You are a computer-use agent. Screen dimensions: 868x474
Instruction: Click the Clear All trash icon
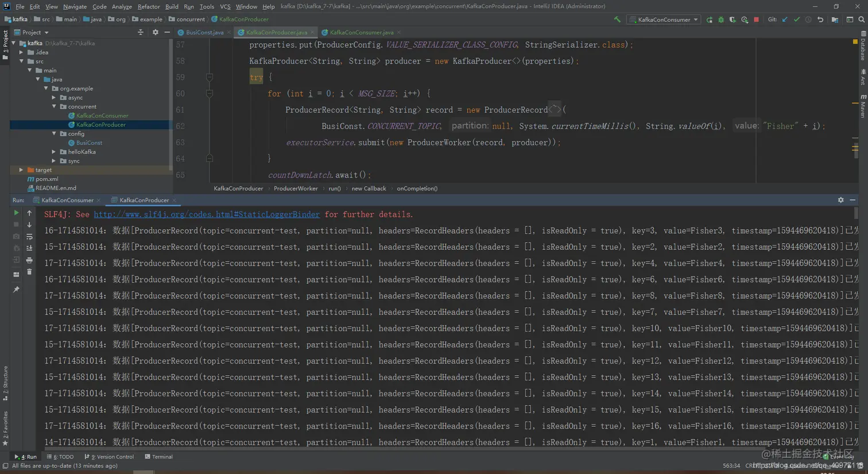(x=29, y=272)
